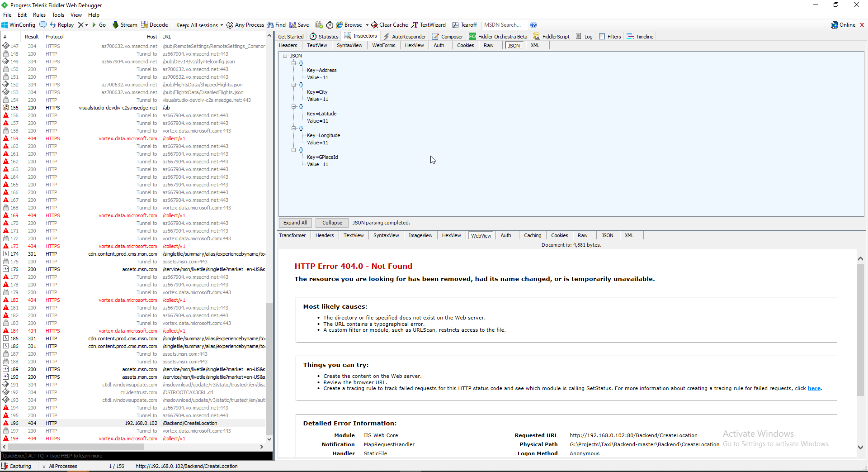Open Find sessions tool
Viewport: 868px width, 472px height.
click(x=276, y=25)
